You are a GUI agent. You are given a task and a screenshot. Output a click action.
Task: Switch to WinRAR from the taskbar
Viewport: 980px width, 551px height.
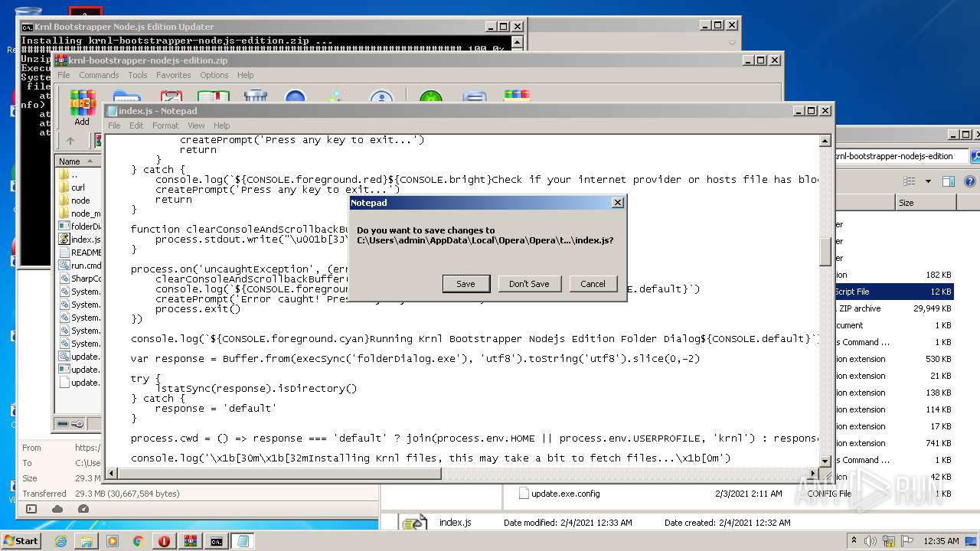[190, 541]
